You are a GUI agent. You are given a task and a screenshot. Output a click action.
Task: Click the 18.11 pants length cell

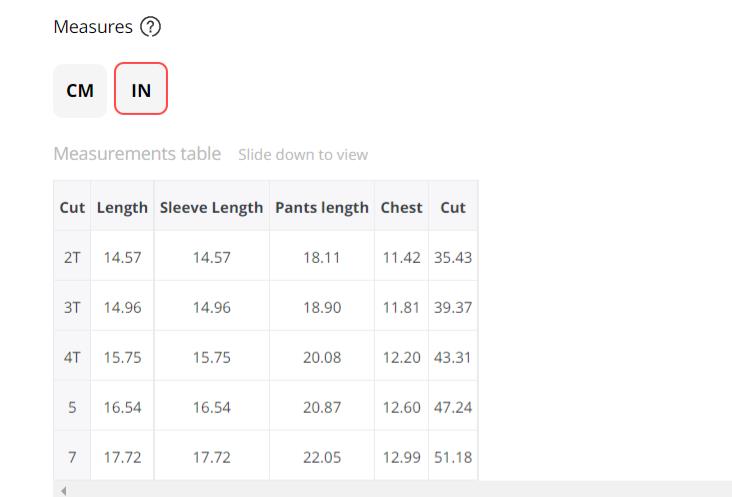point(322,257)
